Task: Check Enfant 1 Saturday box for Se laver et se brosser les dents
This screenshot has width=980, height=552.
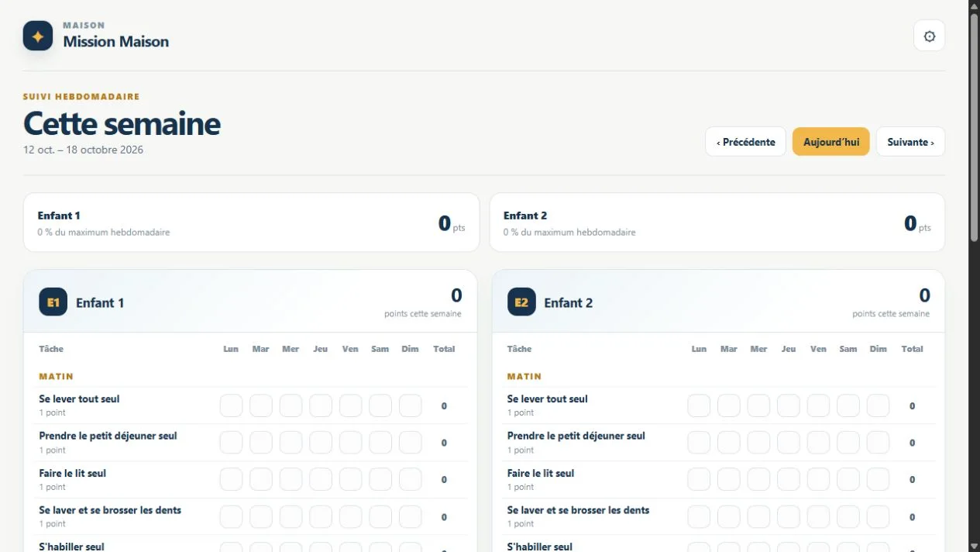Action: 380,517
